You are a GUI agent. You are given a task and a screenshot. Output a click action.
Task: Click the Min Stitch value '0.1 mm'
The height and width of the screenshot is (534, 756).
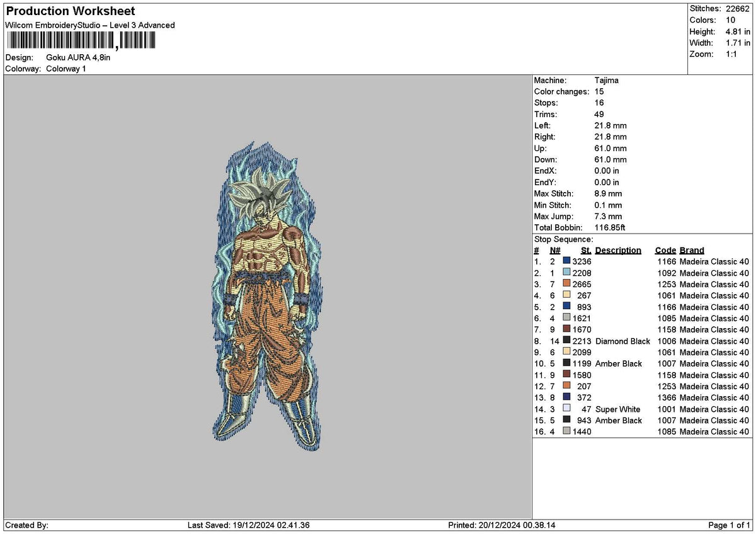(609, 205)
